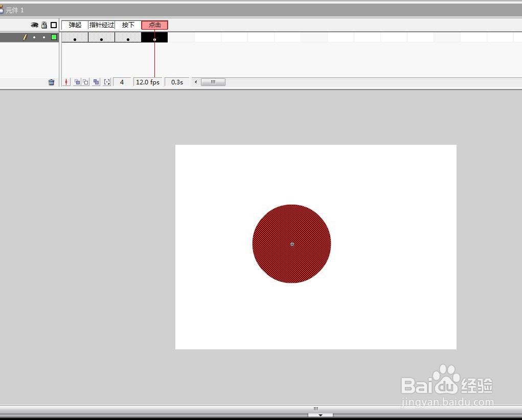522x420 pixels.
Task: Click the padlock lock all layers icon
Action: 44,25
